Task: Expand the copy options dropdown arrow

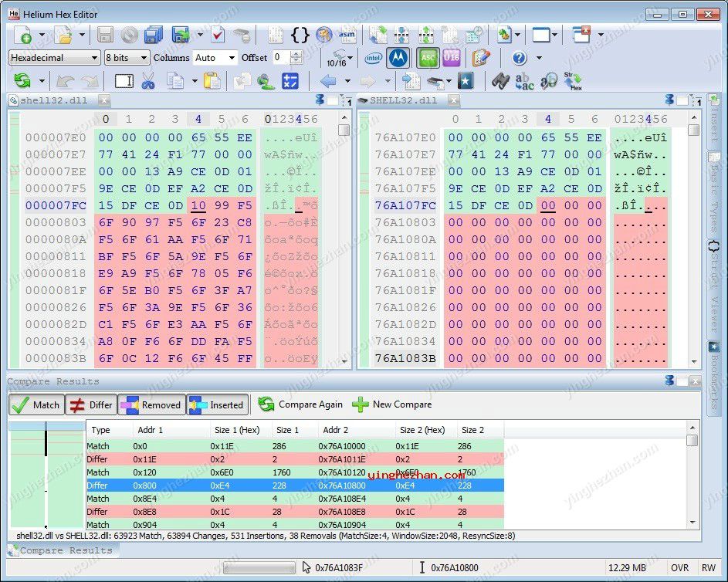Action: (x=195, y=81)
